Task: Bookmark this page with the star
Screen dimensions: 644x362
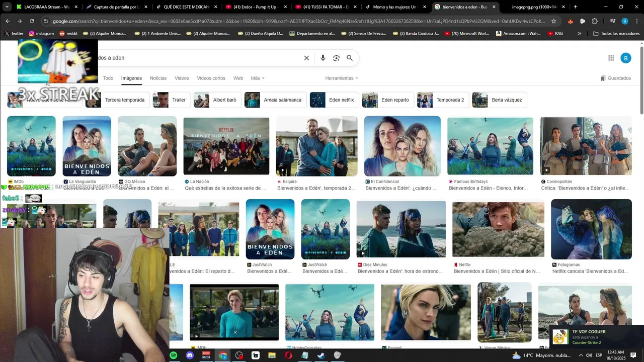Action: (x=553, y=21)
